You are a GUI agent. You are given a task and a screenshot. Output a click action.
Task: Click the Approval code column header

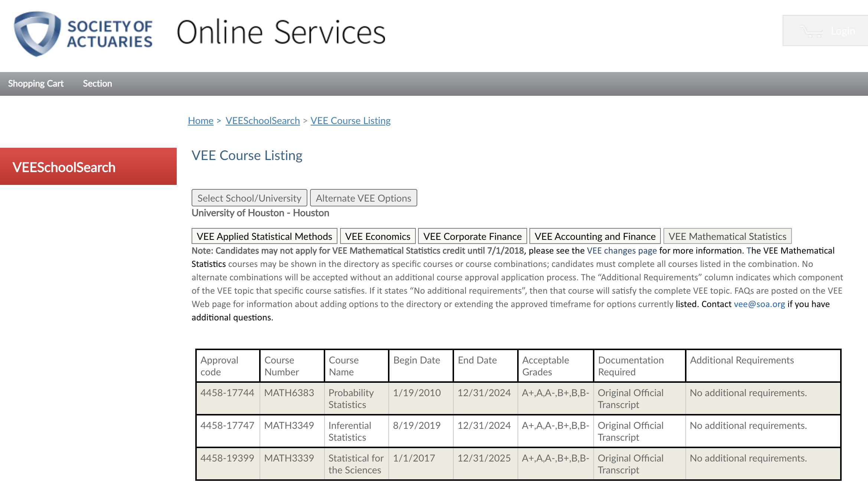point(228,366)
